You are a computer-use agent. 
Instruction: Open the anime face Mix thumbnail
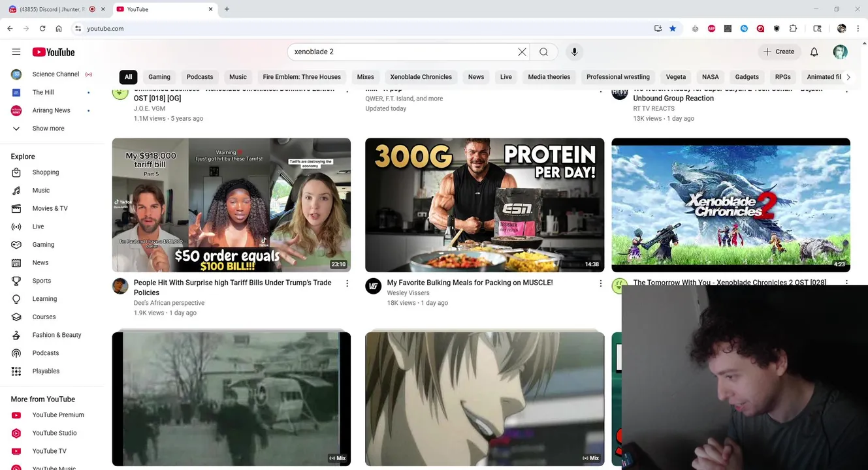[485, 399]
